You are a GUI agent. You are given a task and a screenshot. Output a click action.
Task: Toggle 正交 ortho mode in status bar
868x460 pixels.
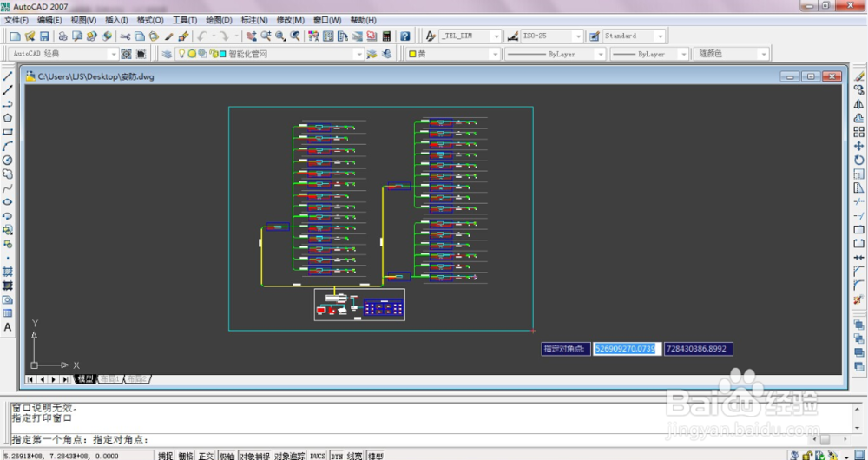tap(206, 457)
